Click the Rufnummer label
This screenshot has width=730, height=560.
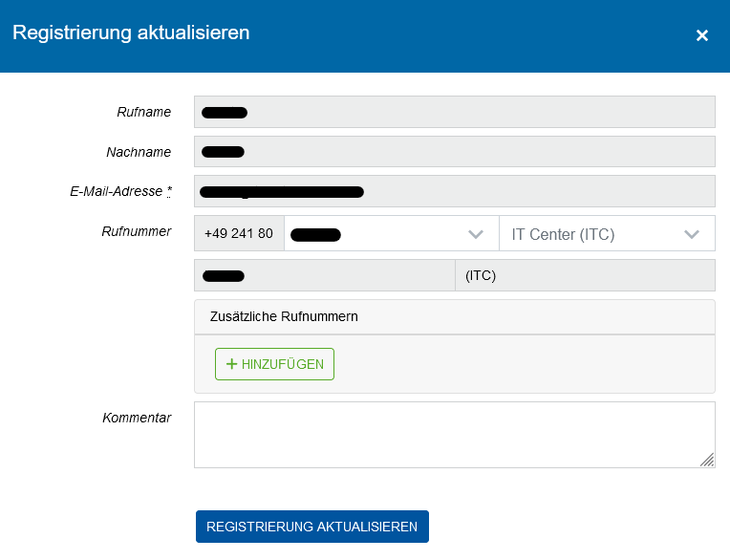(136, 230)
